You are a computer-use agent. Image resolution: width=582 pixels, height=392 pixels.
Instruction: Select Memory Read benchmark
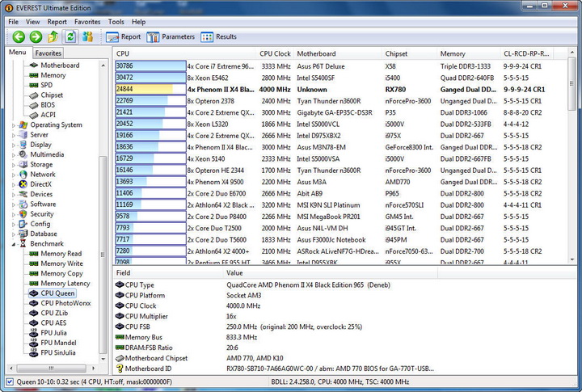61,254
